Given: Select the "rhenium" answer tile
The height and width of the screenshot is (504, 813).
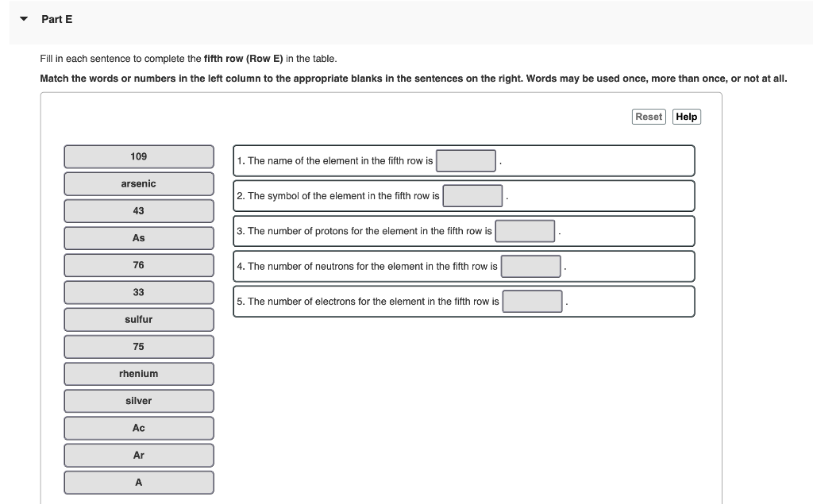Looking at the screenshot, I should (138, 373).
